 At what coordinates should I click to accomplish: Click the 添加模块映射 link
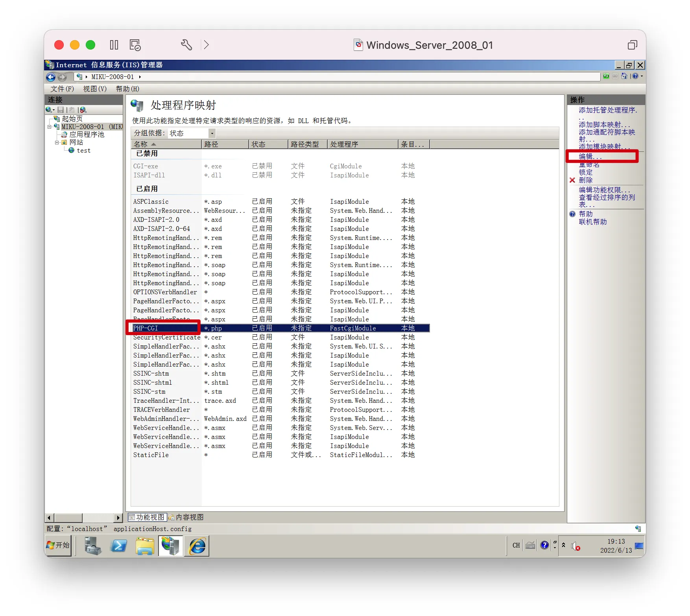point(604,147)
